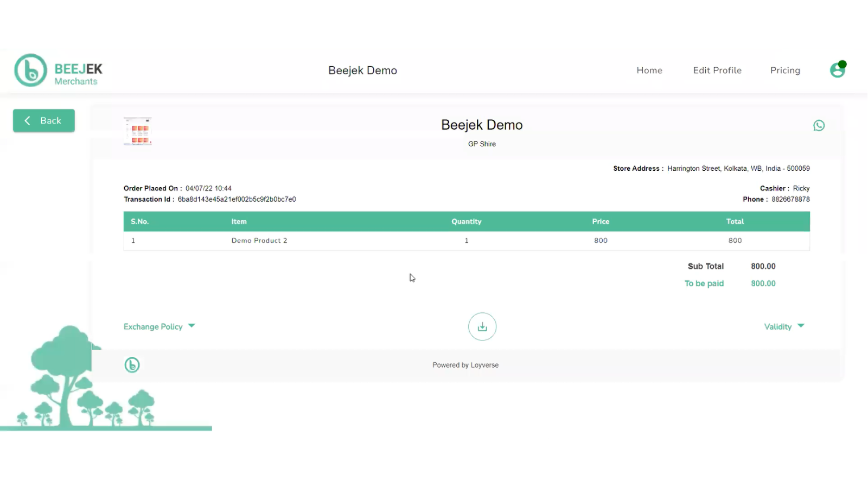Click the cashier phone number
This screenshot has width=868, height=488.
(x=790, y=200)
